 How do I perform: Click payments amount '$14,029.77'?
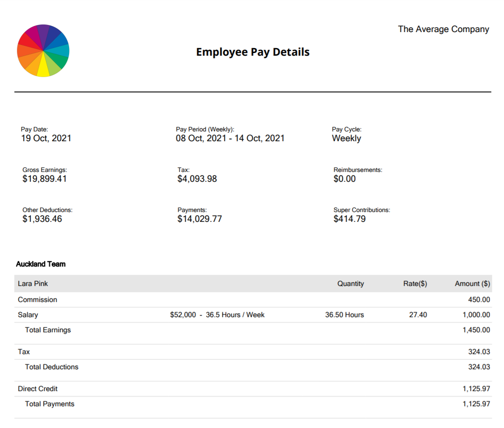click(199, 219)
